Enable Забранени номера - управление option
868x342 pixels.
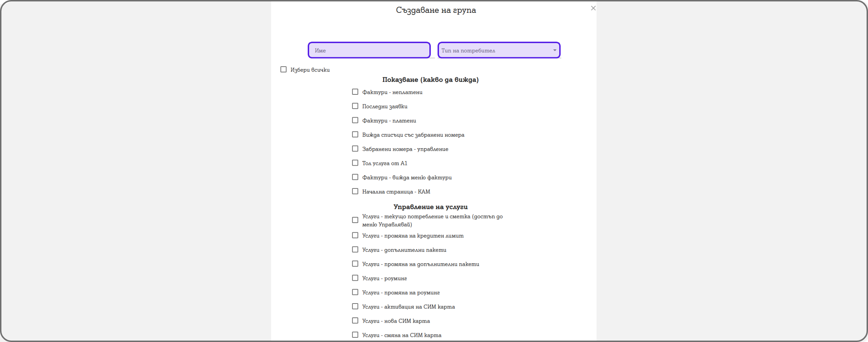tap(355, 149)
